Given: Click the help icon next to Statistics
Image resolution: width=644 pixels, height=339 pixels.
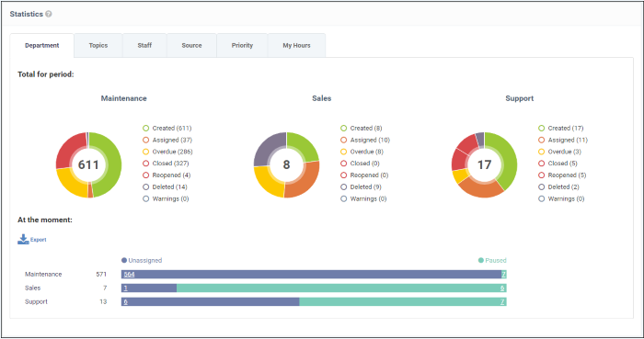Looking at the screenshot, I should [49, 14].
